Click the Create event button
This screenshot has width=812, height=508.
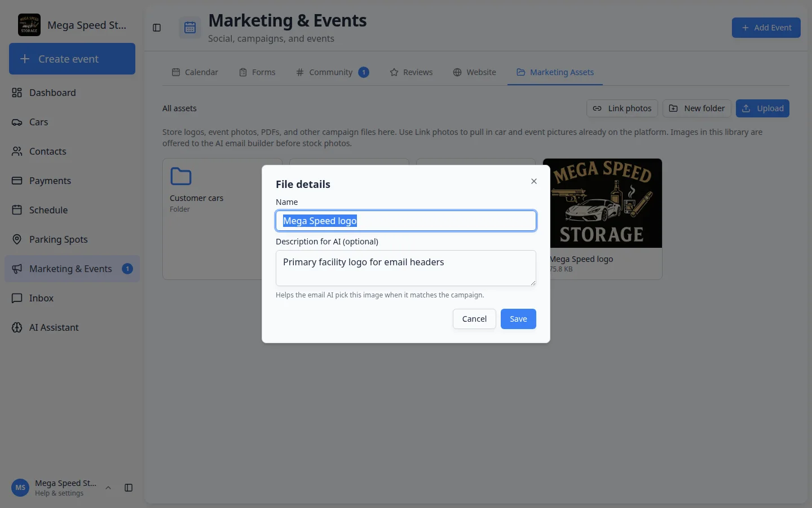pyautogui.click(x=72, y=59)
